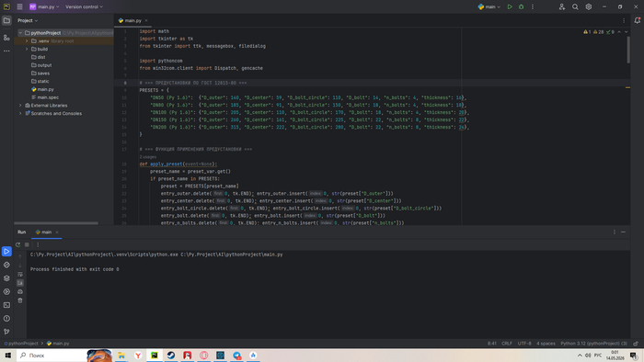Hide the Run tool window
The width and height of the screenshot is (644, 362).
(623, 232)
